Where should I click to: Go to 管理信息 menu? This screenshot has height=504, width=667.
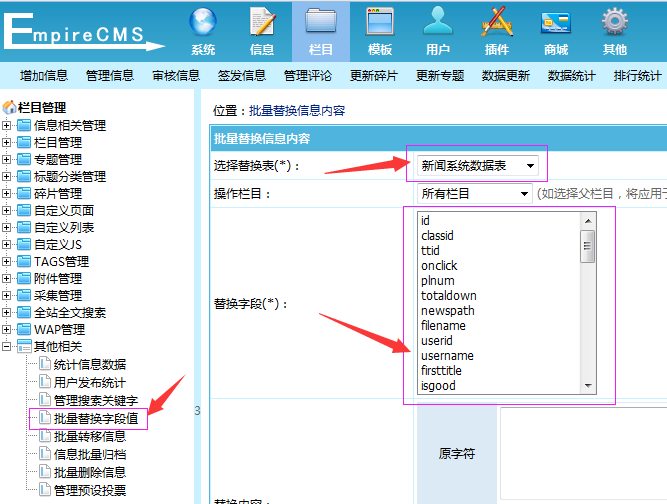[x=110, y=76]
